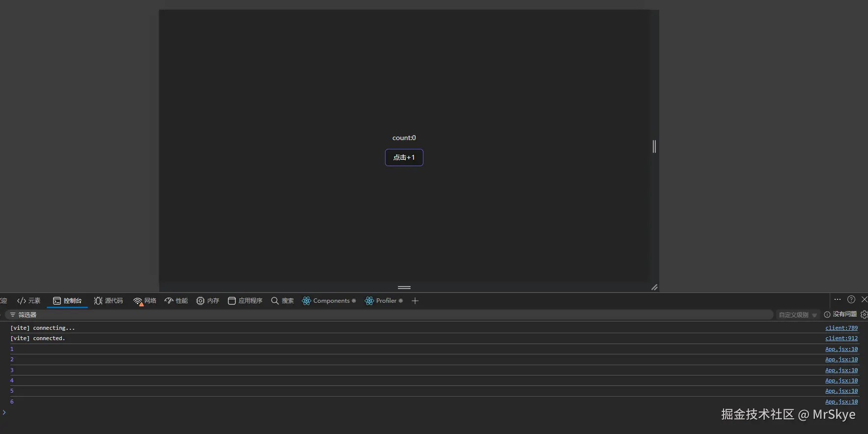The width and height of the screenshot is (868, 434).
Task: Click the 点击+1 button
Action: coord(404,157)
